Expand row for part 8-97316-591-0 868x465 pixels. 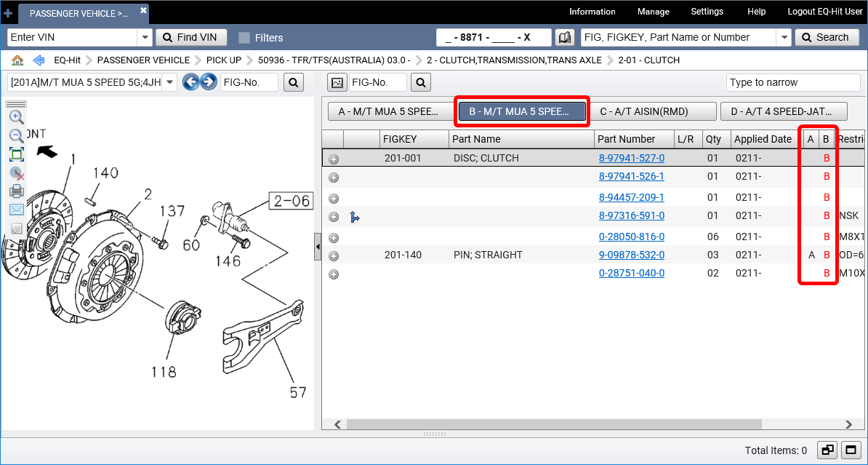334,217
